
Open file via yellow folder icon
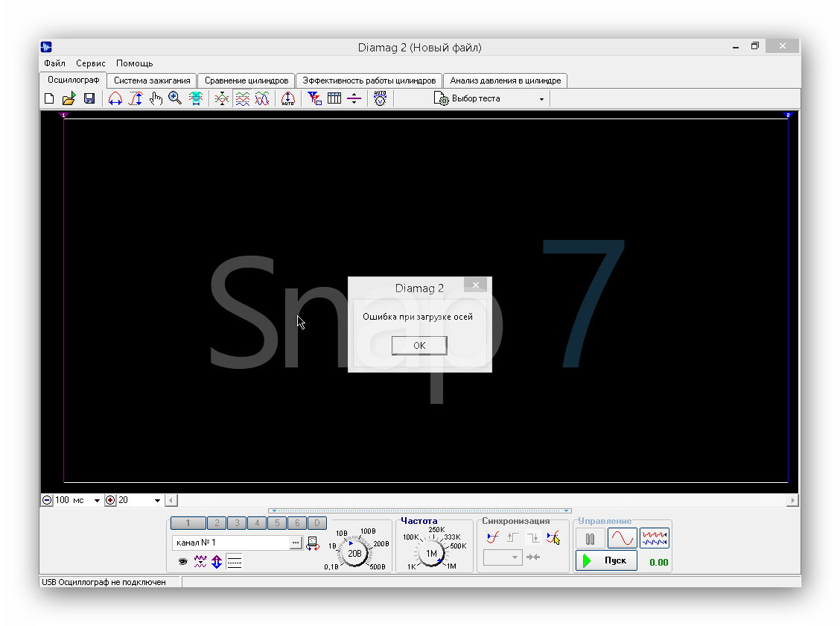tap(69, 98)
